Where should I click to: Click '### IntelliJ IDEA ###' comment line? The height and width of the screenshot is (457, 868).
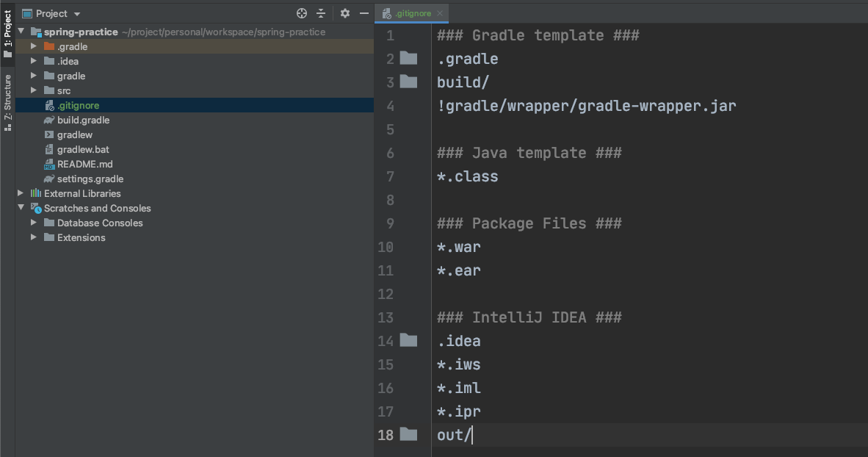point(529,317)
